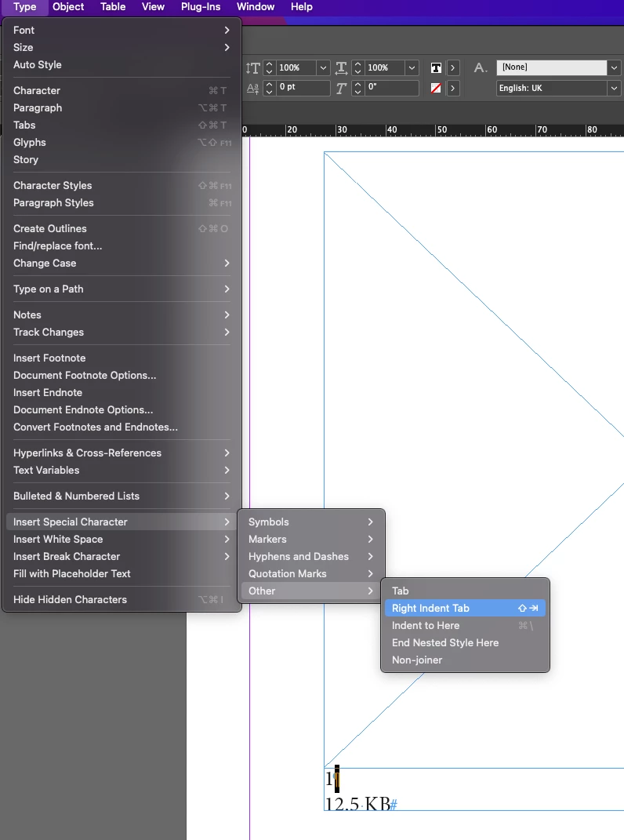The width and height of the screenshot is (624, 840).
Task: Choose Auto Style from Type menu
Action: 122,64
